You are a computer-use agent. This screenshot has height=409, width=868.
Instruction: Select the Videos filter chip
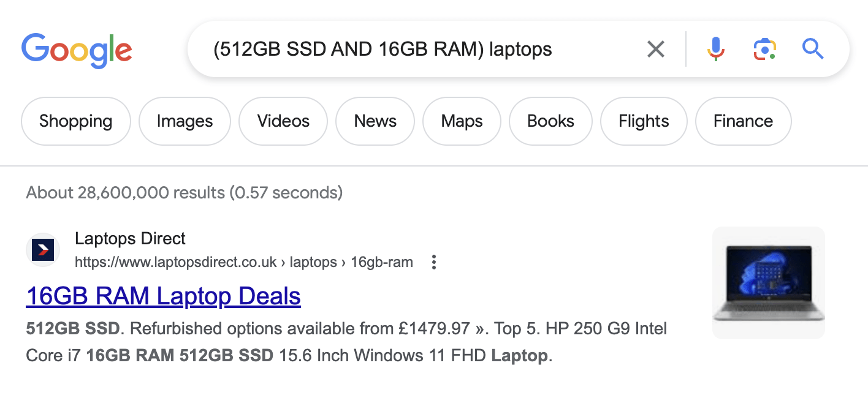click(283, 121)
